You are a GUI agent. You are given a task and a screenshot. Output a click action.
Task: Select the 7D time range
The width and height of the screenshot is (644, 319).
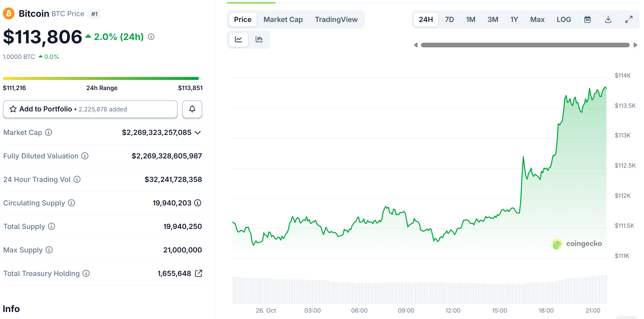tap(449, 20)
